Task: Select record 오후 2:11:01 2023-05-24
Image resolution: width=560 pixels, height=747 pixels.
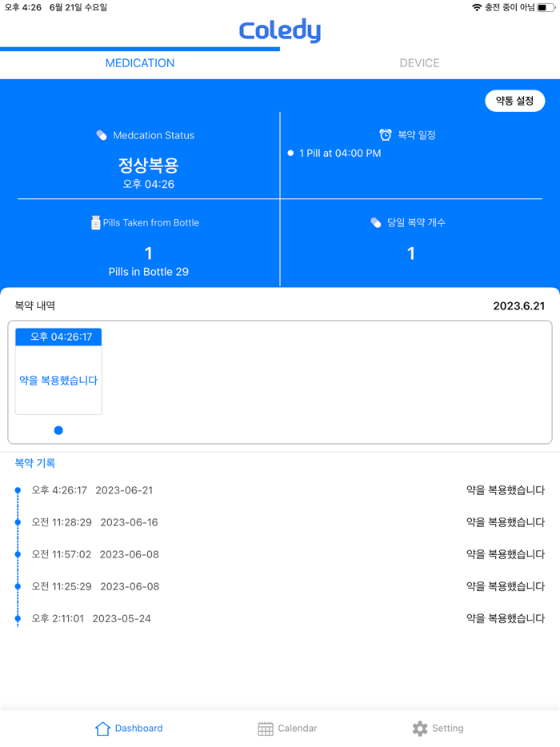Action: tap(280, 618)
